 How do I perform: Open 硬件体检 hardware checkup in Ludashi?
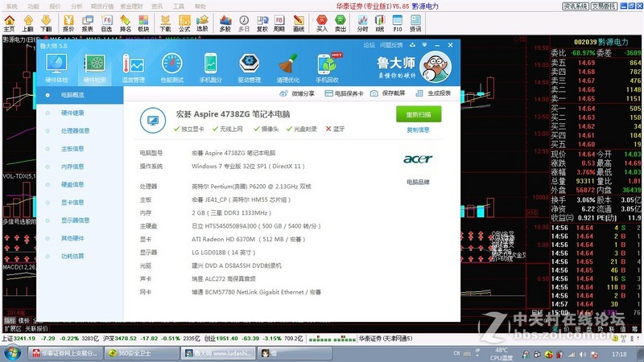click(x=56, y=68)
